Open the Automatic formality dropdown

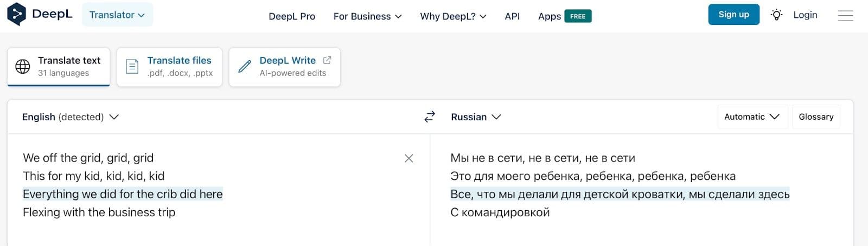(x=751, y=117)
